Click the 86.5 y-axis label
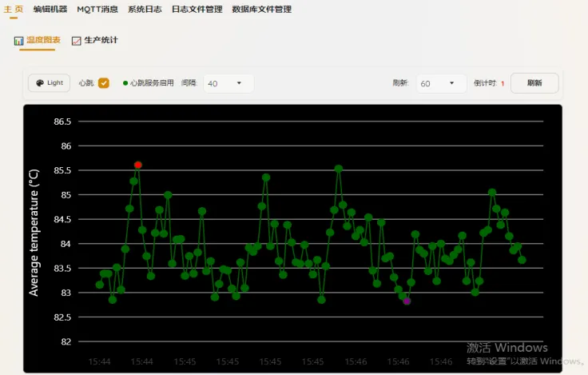This screenshot has width=588, height=375. [x=62, y=122]
